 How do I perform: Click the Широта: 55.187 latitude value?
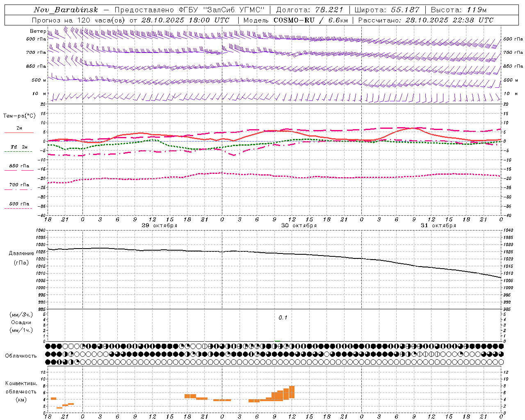(387, 10)
